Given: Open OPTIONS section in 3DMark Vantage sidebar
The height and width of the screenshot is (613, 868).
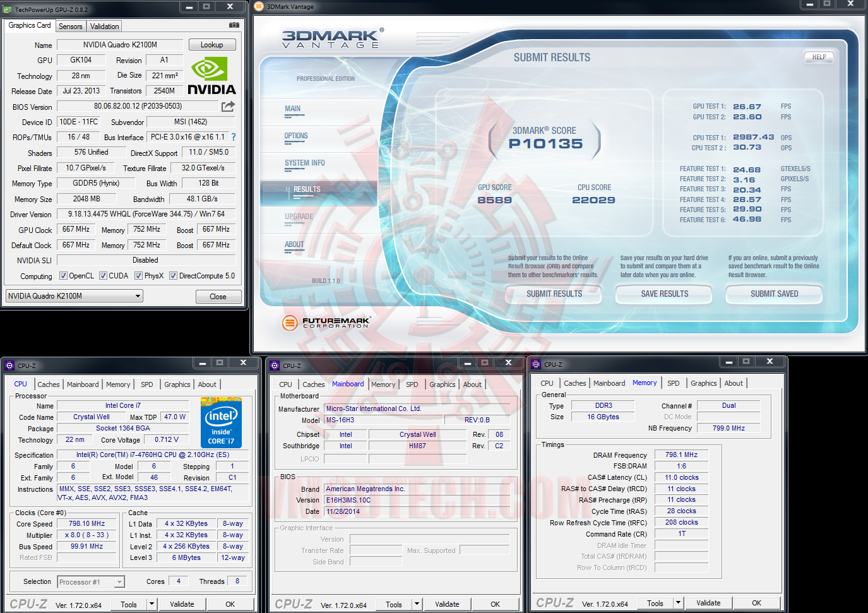Looking at the screenshot, I should [296, 136].
